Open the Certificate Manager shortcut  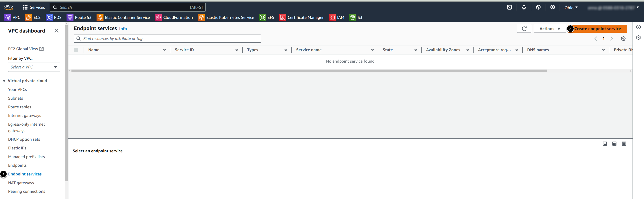pyautogui.click(x=302, y=17)
